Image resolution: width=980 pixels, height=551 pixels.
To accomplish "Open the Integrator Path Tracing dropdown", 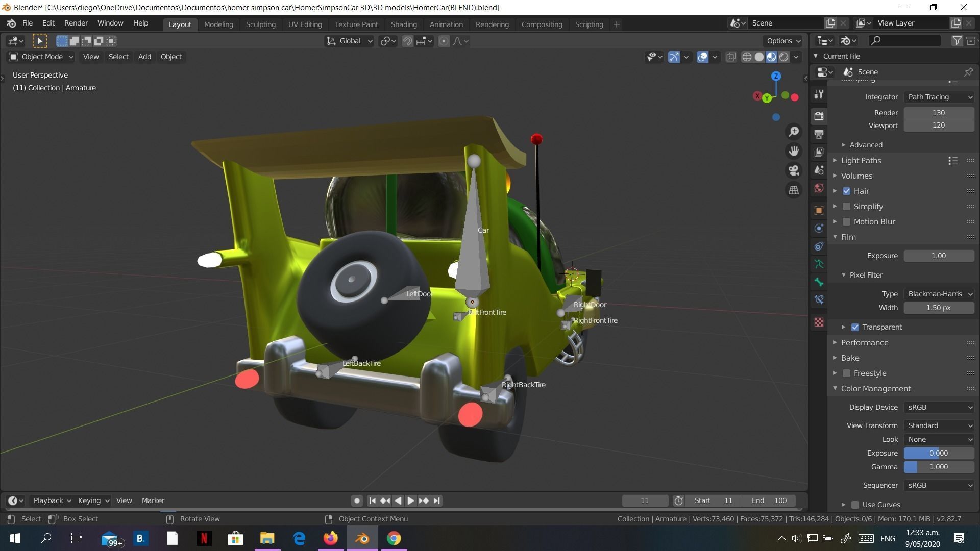I will point(939,97).
